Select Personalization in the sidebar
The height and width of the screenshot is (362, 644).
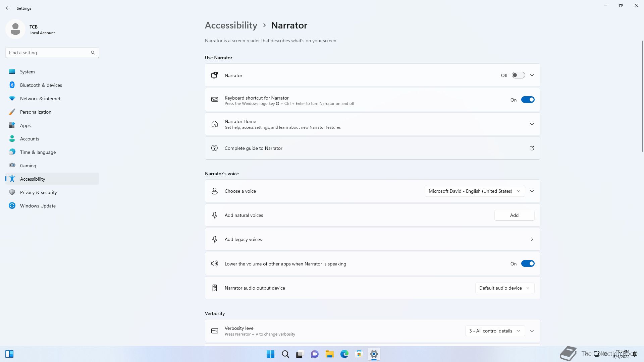52,112
